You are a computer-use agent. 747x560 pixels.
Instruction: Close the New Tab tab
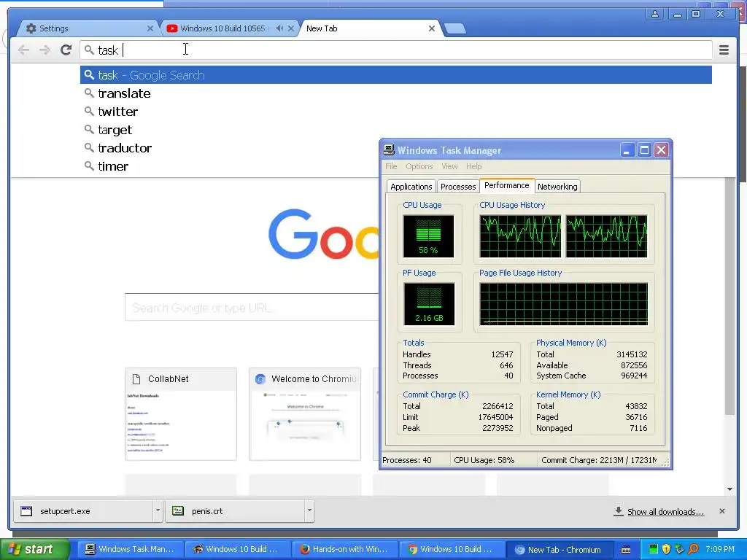pyautogui.click(x=432, y=28)
